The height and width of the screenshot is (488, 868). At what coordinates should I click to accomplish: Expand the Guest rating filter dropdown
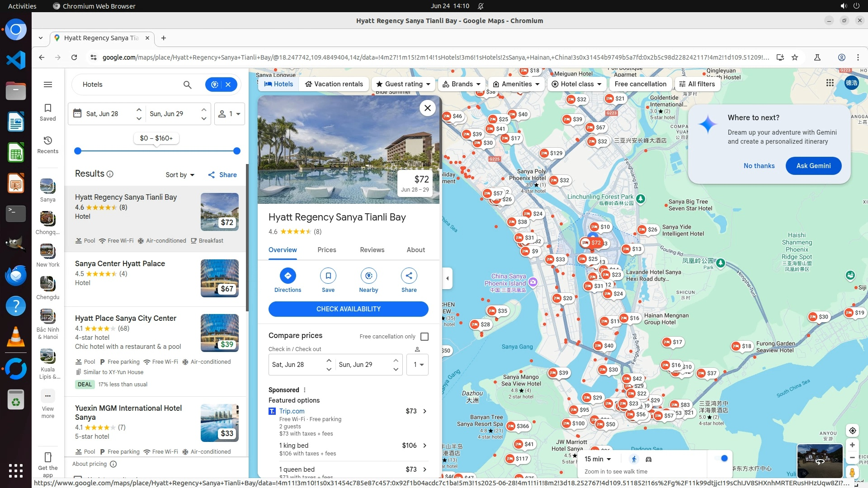click(403, 84)
